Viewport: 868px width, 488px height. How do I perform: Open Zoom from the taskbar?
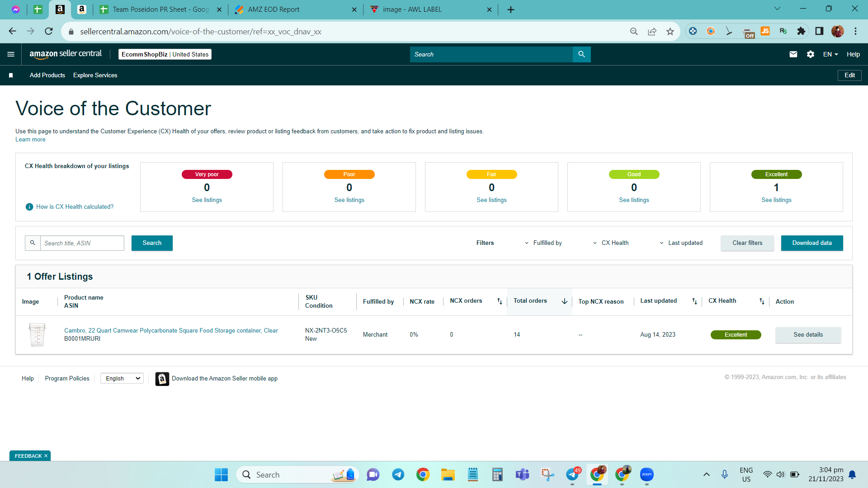tap(647, 474)
